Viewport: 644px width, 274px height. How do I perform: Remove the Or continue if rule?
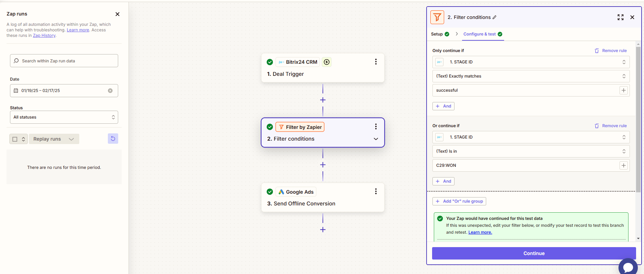pos(611,126)
